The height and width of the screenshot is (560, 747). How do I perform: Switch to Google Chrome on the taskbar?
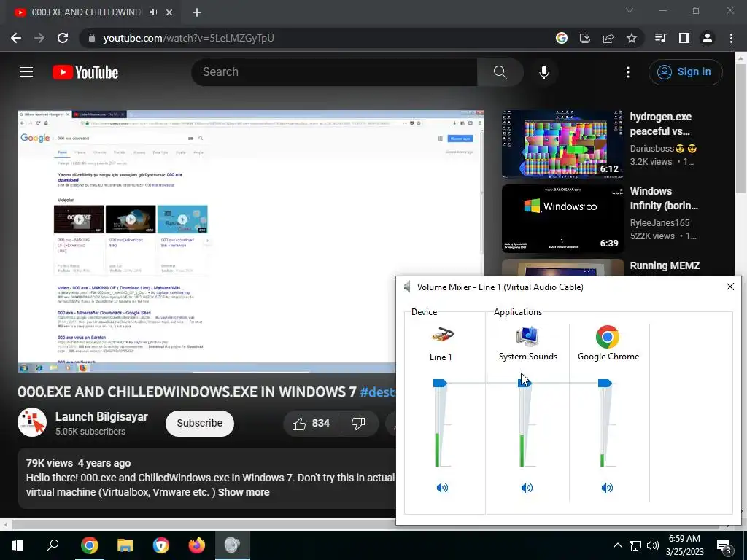pyautogui.click(x=89, y=545)
